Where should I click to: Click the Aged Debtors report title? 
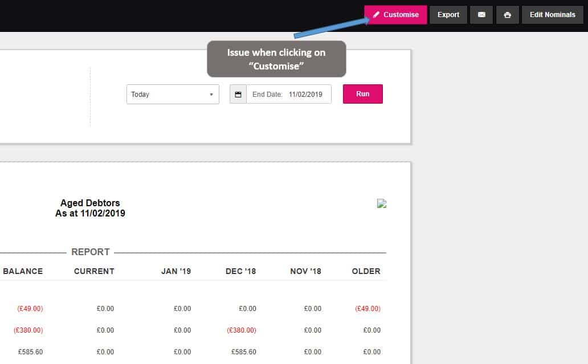click(90, 203)
